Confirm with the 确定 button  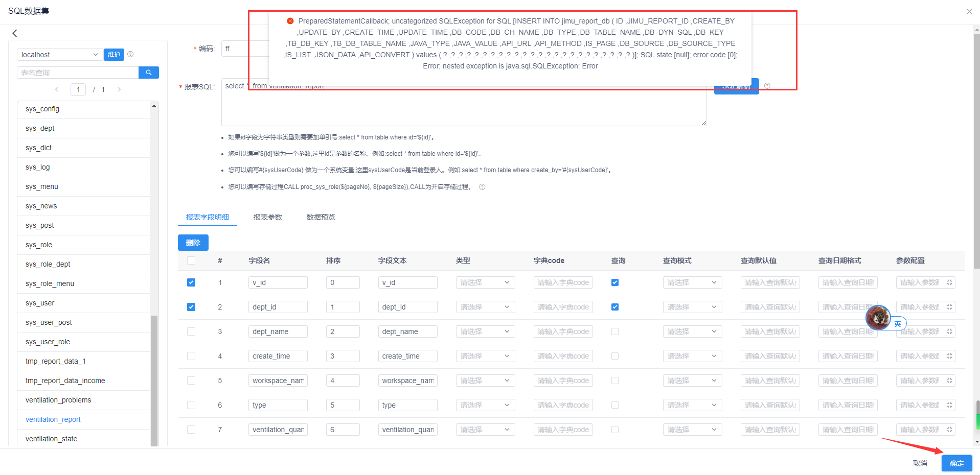[x=957, y=463]
